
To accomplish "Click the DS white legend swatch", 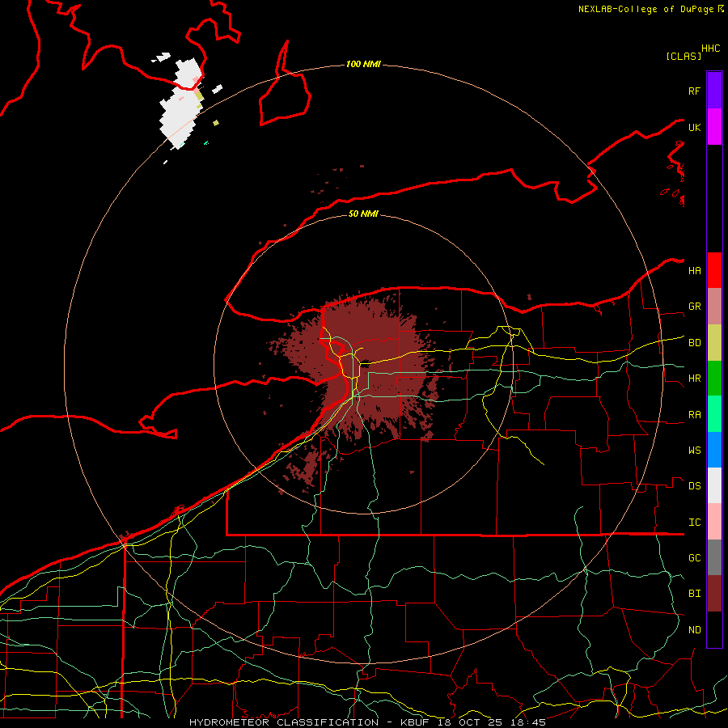I will [714, 485].
